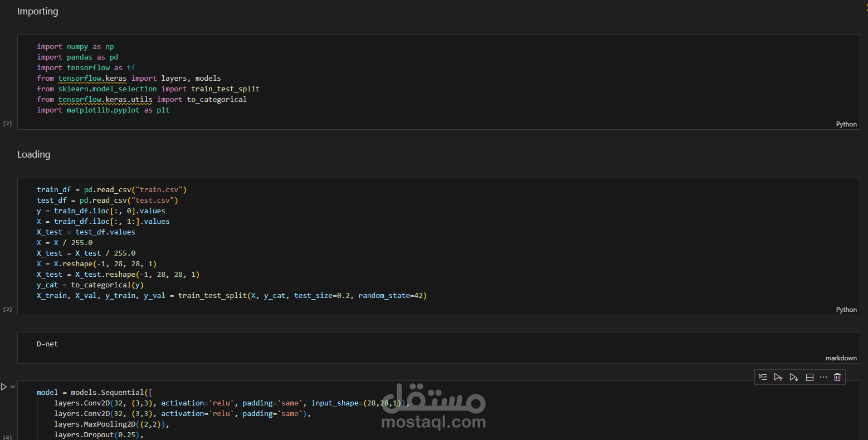
Task: Click the Dropout(0.25) line
Action: 99,435
